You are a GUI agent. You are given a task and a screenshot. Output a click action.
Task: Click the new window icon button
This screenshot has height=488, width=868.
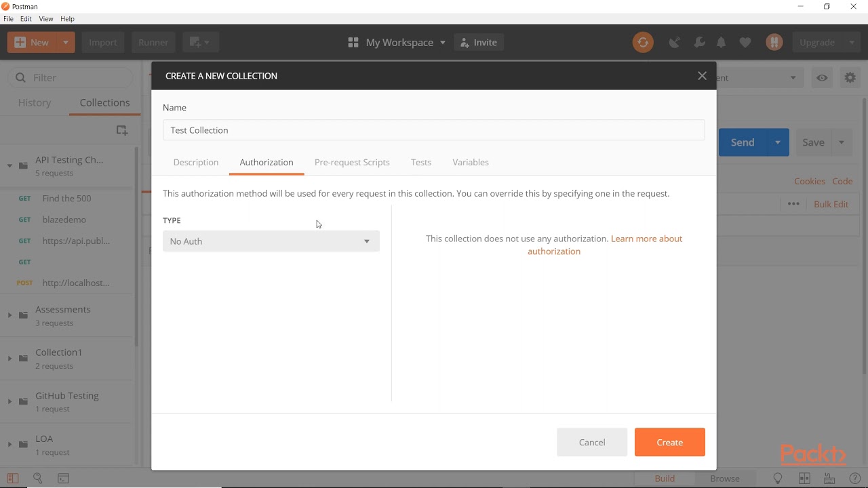click(201, 42)
